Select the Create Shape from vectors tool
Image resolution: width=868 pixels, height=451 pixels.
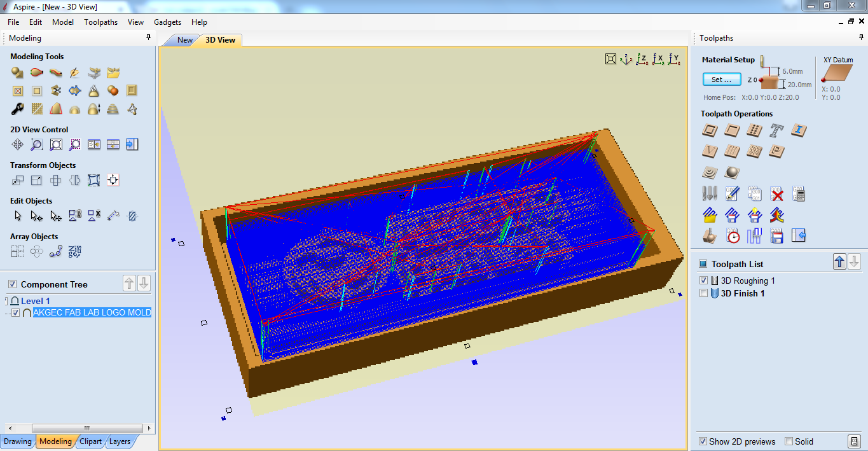[18, 73]
